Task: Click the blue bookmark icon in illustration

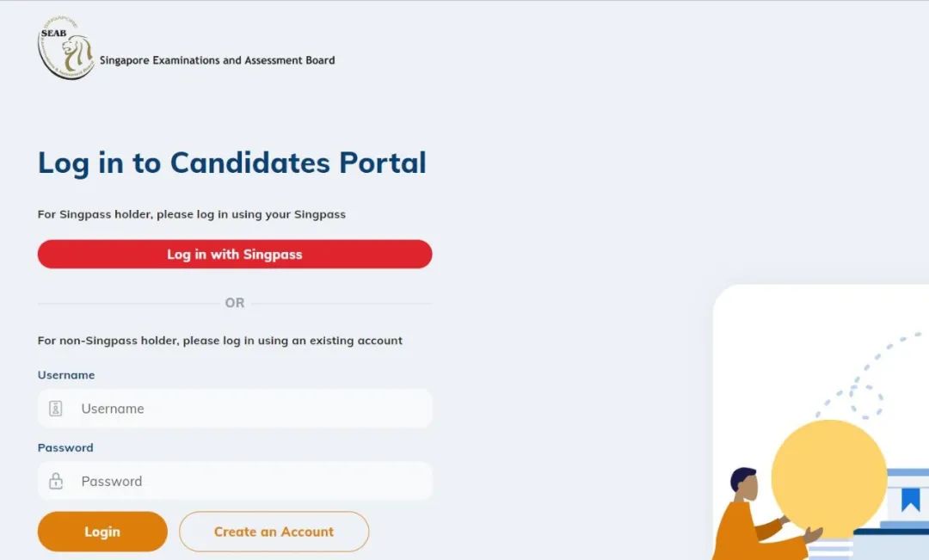Action: point(910,500)
